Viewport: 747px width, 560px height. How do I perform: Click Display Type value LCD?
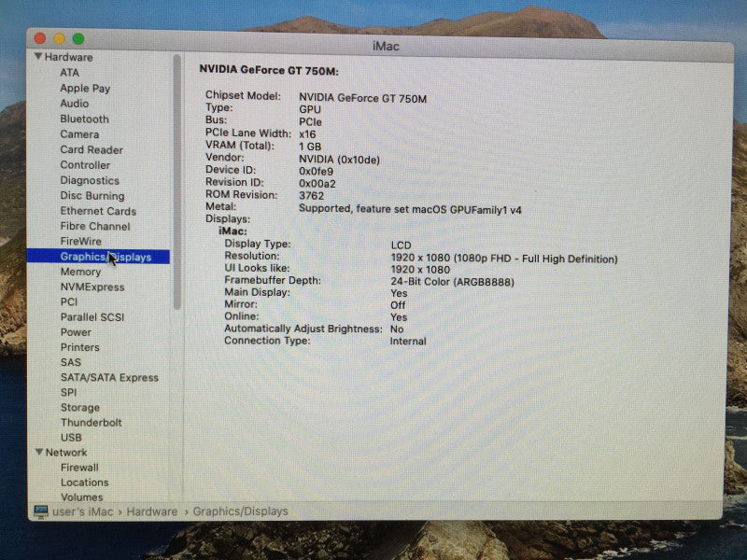[401, 245]
